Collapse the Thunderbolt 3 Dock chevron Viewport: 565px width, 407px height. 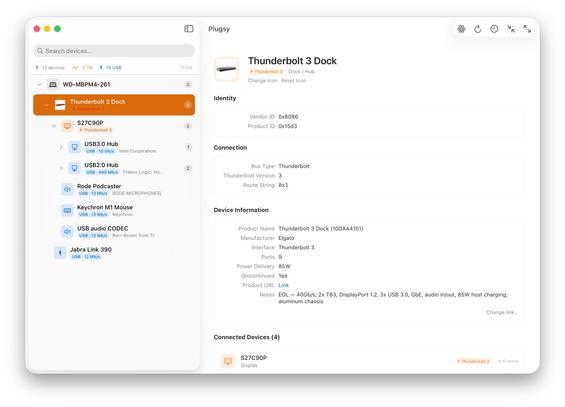point(46,105)
